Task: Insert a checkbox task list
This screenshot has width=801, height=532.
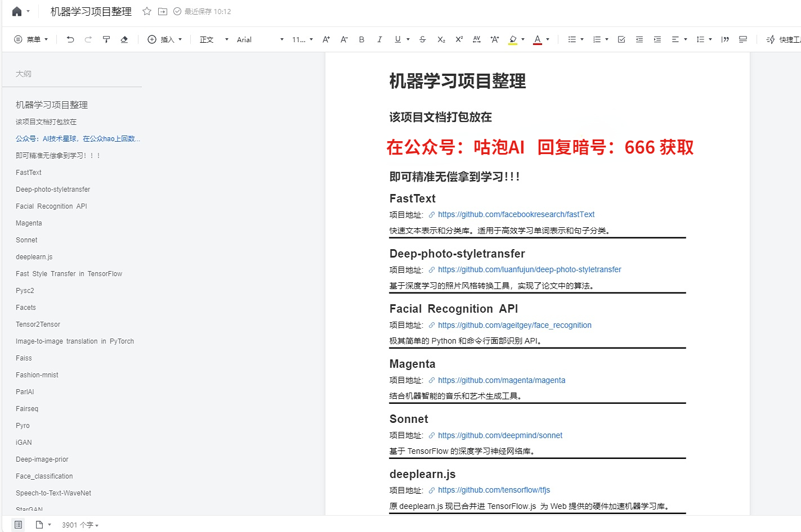Action: 621,39
